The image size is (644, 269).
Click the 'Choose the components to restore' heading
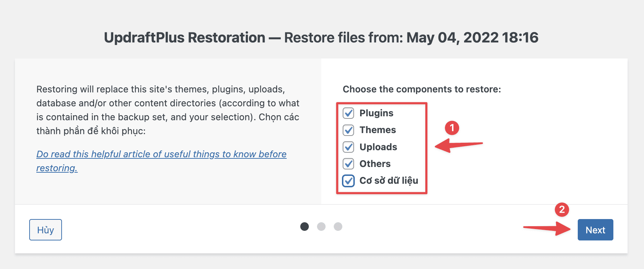click(422, 89)
